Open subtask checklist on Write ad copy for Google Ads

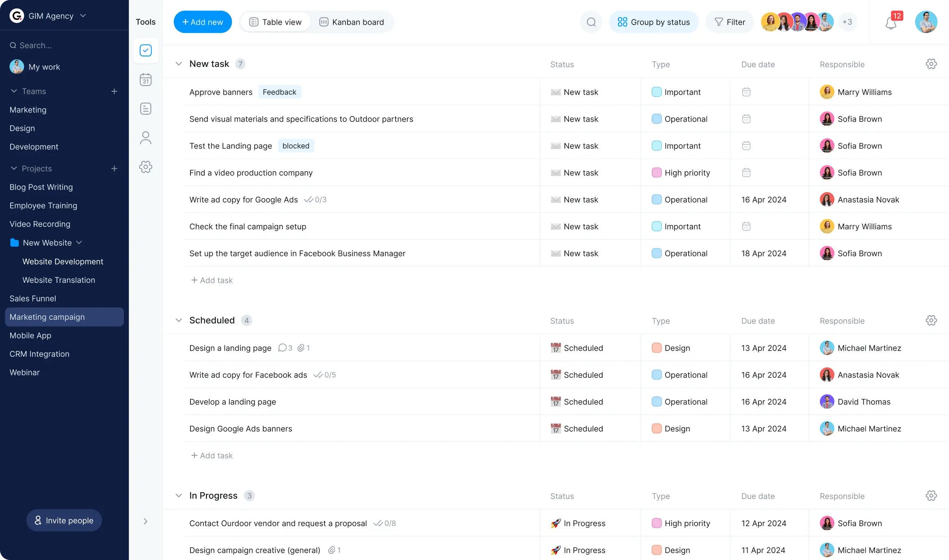click(x=315, y=200)
